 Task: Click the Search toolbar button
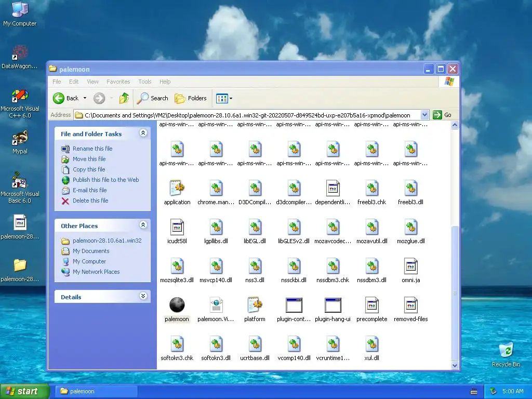[x=152, y=98]
